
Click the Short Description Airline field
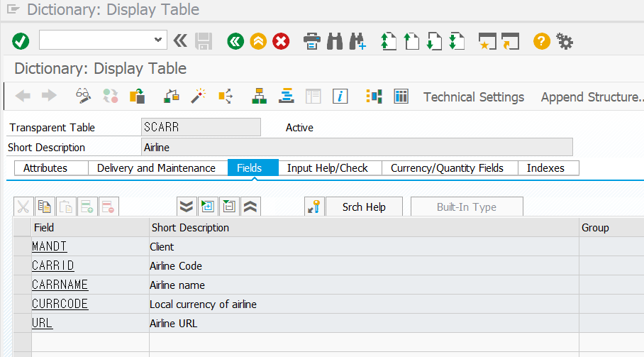[x=357, y=147]
